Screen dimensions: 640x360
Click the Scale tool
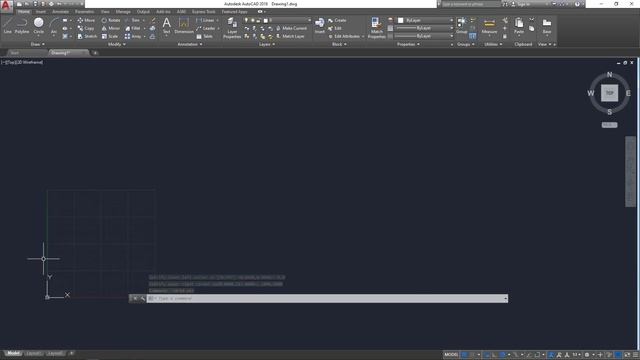[110, 36]
